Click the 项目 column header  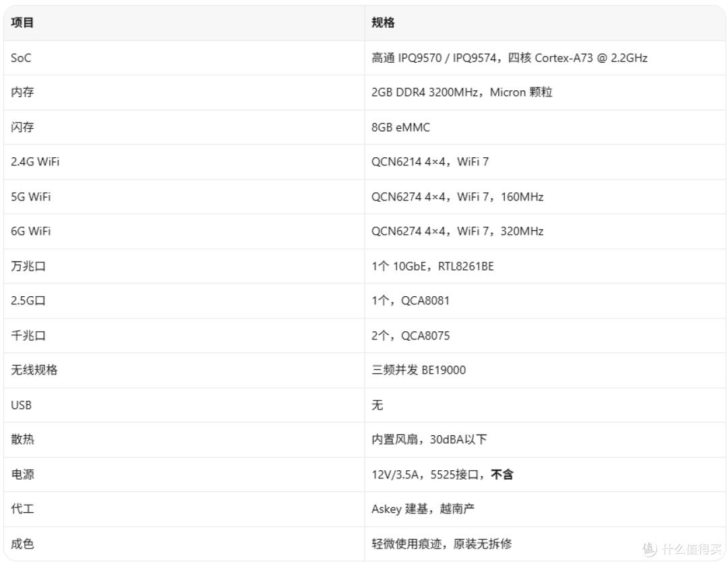22,22
